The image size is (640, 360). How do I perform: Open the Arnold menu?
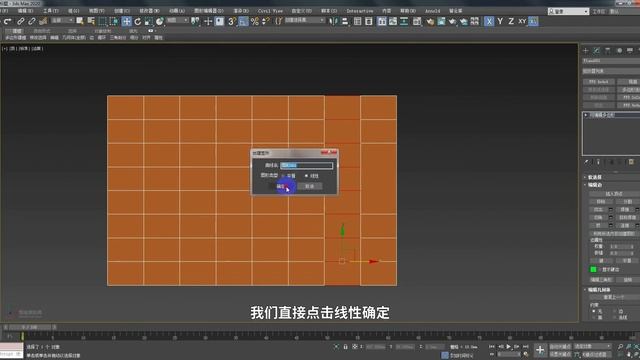pyautogui.click(x=433, y=11)
